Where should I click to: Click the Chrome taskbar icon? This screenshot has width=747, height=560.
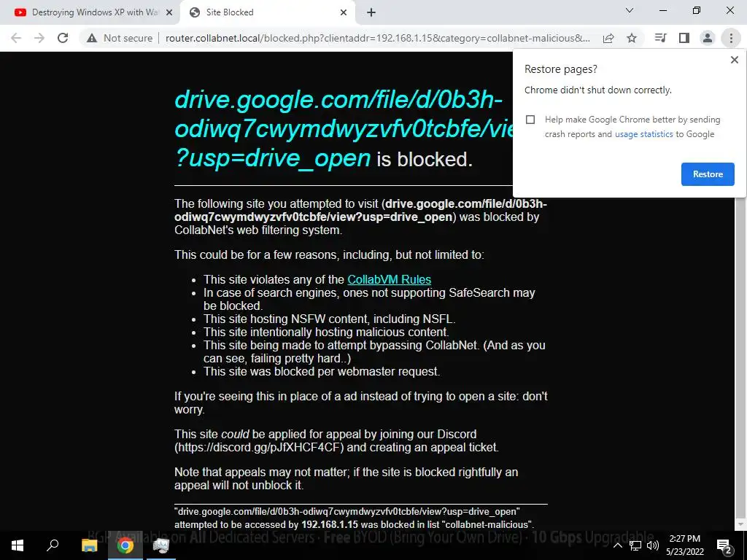(125, 545)
